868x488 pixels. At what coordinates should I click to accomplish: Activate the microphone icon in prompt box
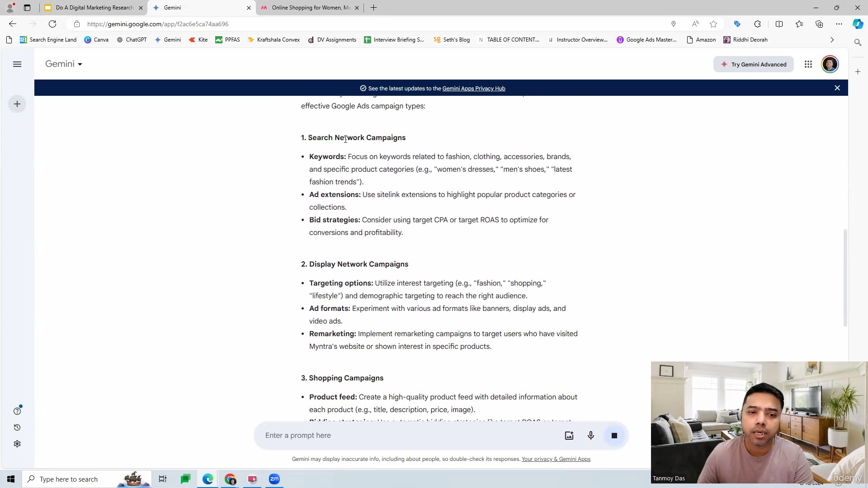pyautogui.click(x=591, y=436)
